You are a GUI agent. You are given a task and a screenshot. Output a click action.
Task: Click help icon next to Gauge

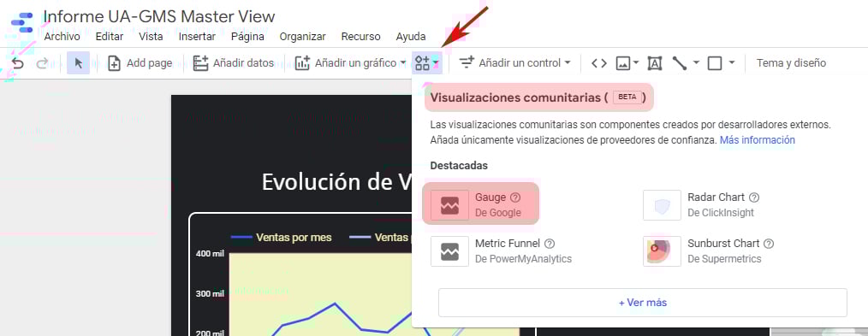(515, 197)
